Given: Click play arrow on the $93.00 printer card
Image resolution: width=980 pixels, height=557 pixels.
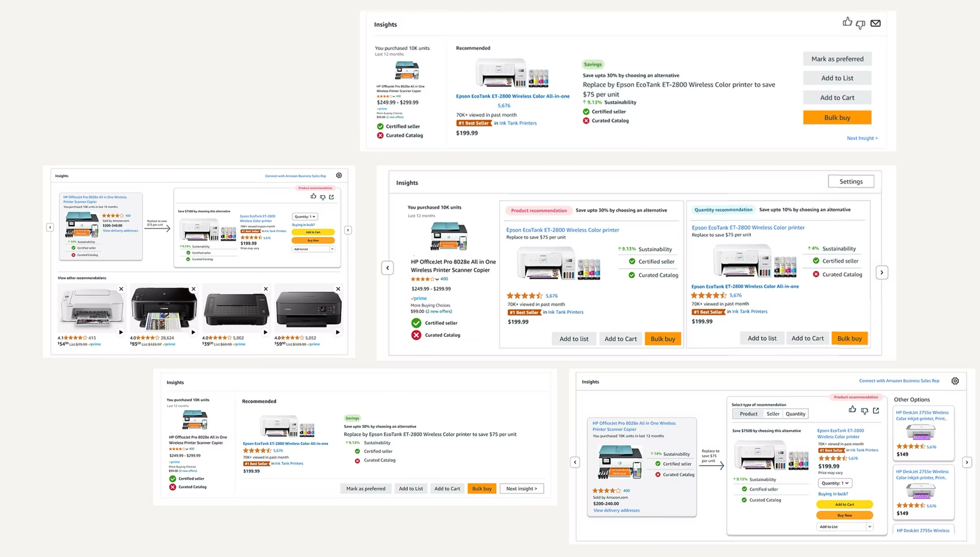Looking at the screenshot, I should [x=193, y=332].
